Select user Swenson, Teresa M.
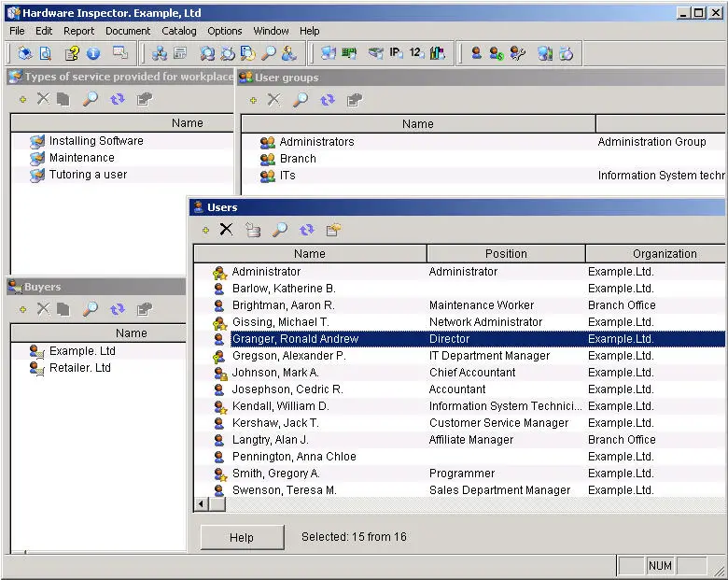The width and height of the screenshot is (728, 580). [459, 489]
